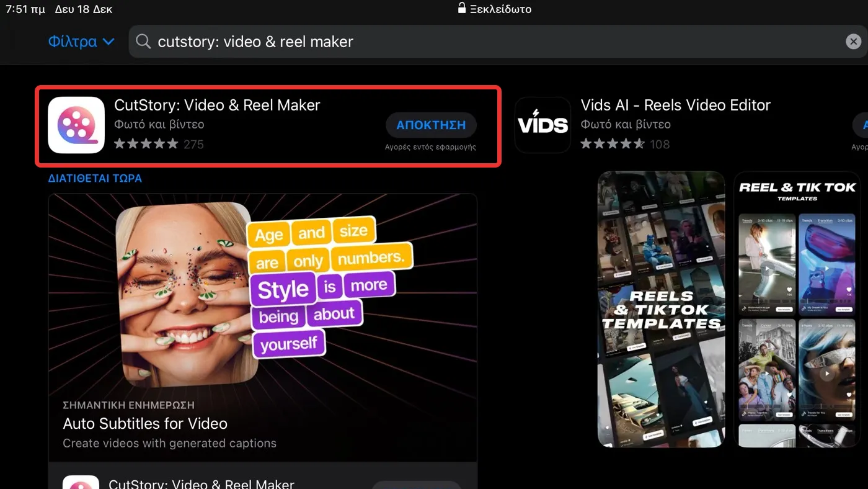This screenshot has height=489, width=868.
Task: Click the Create videos with generated captions subtitle
Action: [x=169, y=443]
